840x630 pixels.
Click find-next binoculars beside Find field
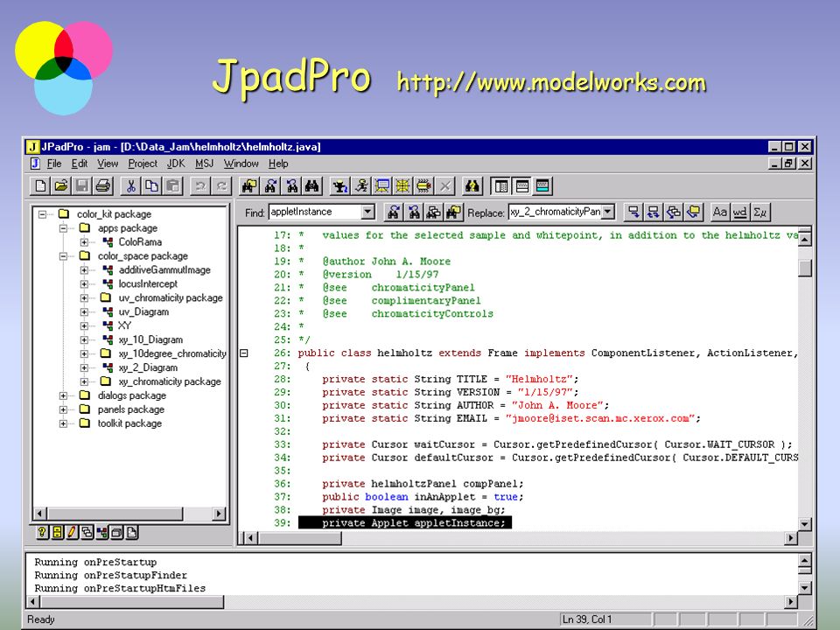tap(393, 212)
